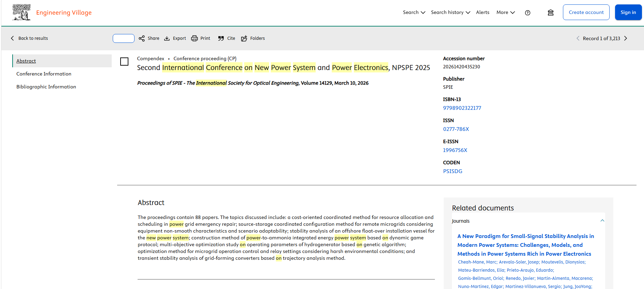The image size is (644, 289).
Task: Click the Engineering Village tree logo
Action: [21, 12]
